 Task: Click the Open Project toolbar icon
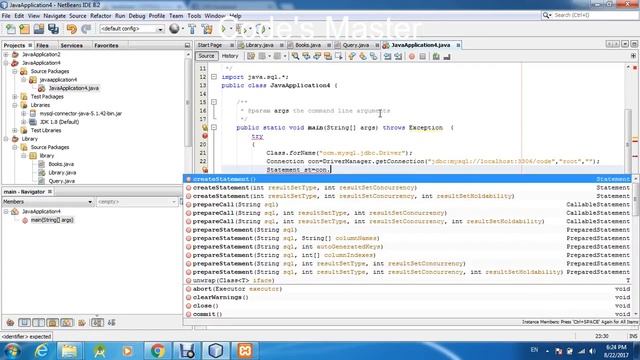[x=39, y=29]
